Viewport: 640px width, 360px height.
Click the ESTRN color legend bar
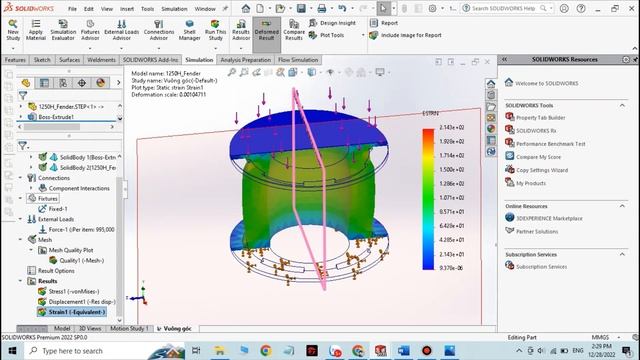428,199
